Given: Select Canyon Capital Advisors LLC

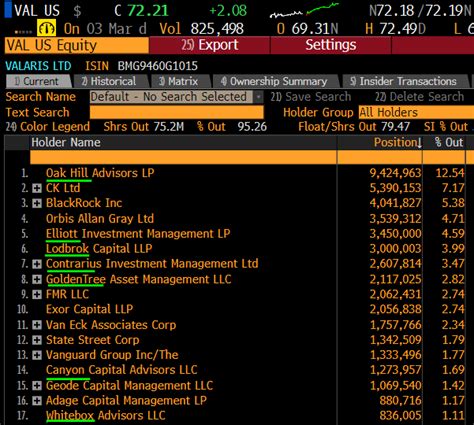Looking at the screenshot, I should point(122,370).
